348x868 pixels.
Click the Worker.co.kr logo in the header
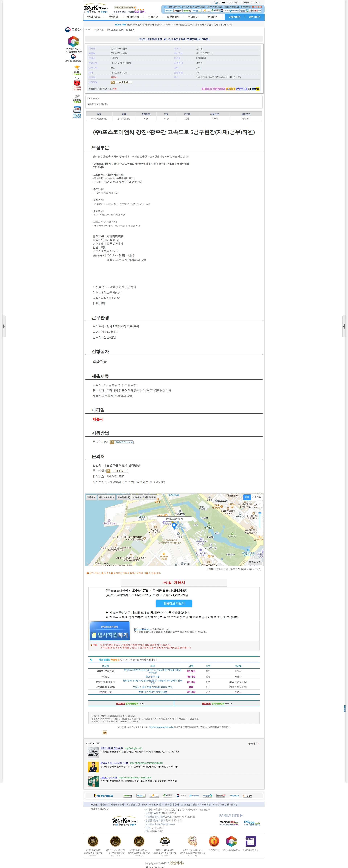(x=96, y=8)
